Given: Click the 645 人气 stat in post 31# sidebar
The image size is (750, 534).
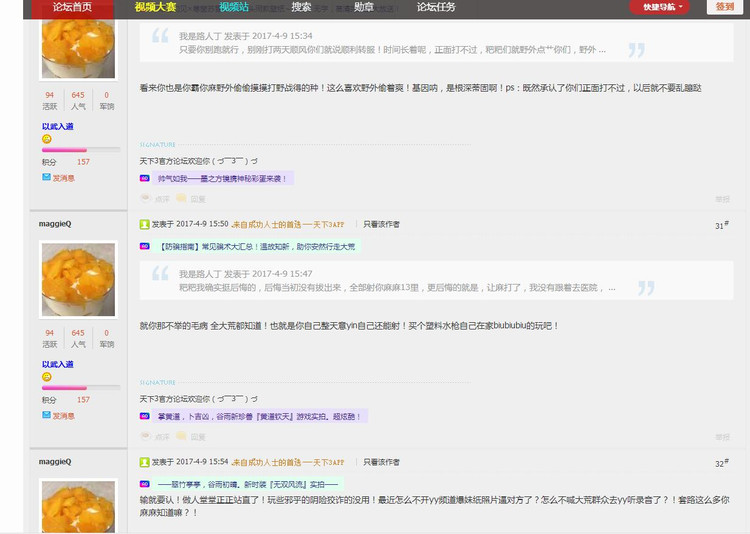Looking at the screenshot, I should [78, 338].
